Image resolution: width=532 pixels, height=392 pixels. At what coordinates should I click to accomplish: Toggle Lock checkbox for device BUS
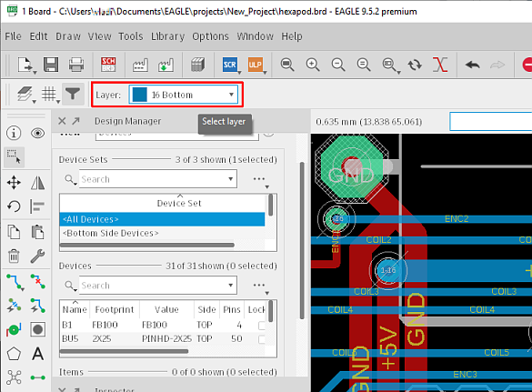[x=262, y=339]
